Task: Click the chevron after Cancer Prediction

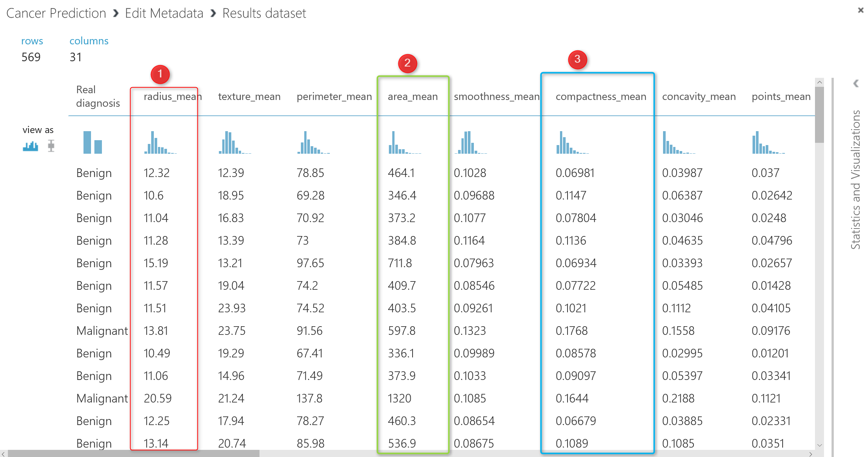Action: coord(116,14)
